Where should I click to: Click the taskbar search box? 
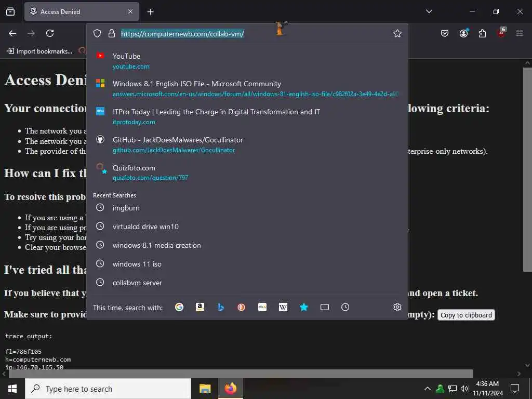pos(108,389)
